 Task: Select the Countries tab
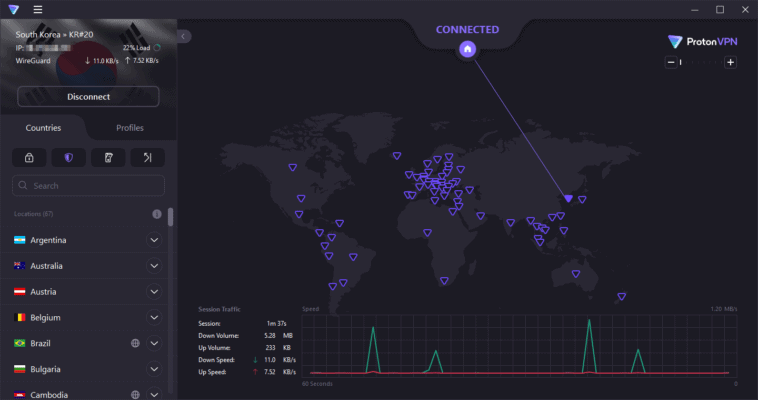tap(43, 128)
